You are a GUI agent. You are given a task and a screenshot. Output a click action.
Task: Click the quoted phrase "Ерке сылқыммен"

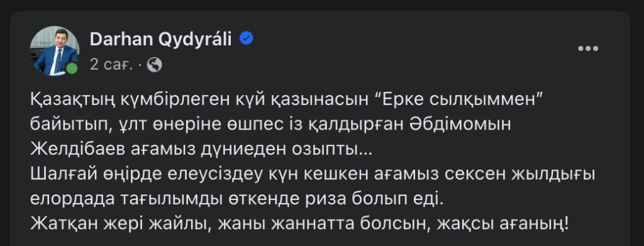(x=458, y=100)
